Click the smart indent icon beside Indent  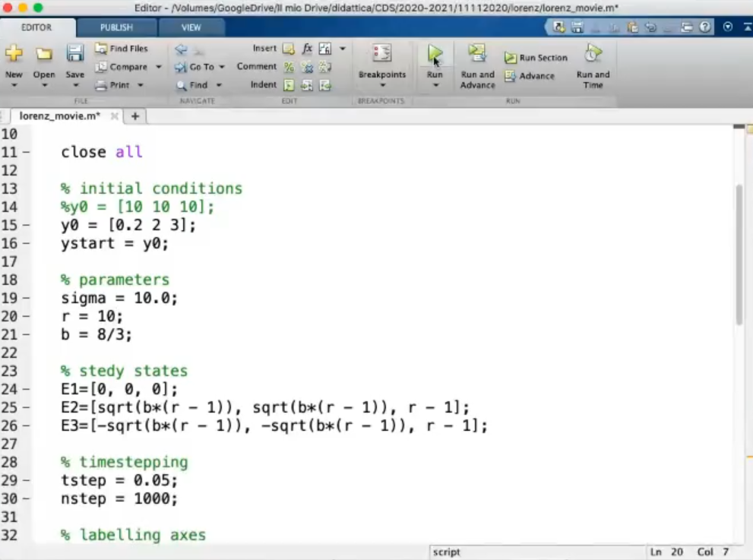pyautogui.click(x=289, y=85)
